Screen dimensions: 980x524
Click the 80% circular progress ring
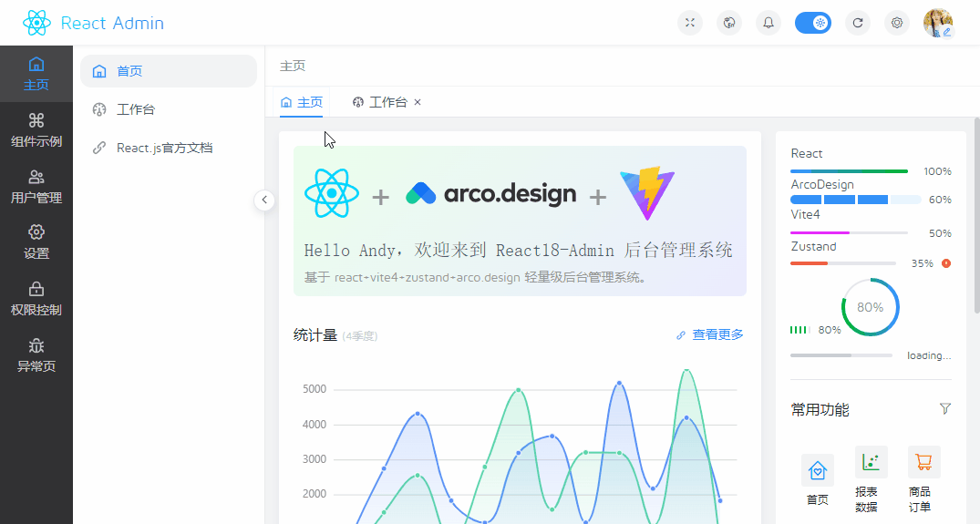870,307
